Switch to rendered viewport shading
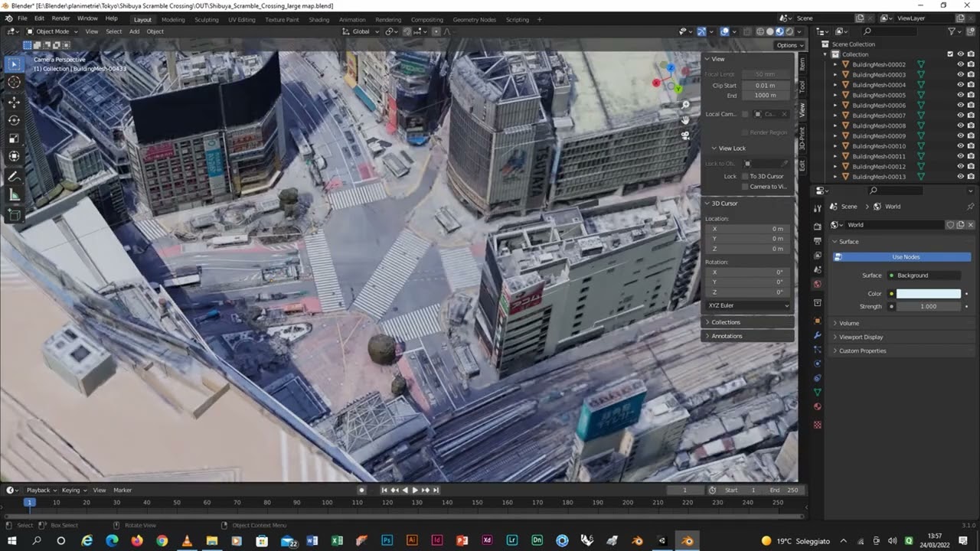The image size is (980, 551). click(789, 31)
